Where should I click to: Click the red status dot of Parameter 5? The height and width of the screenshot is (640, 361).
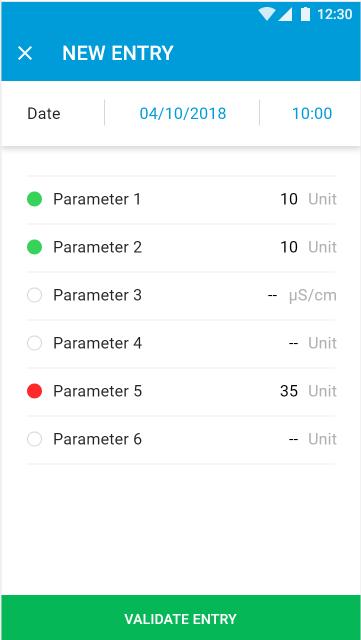click(34, 391)
